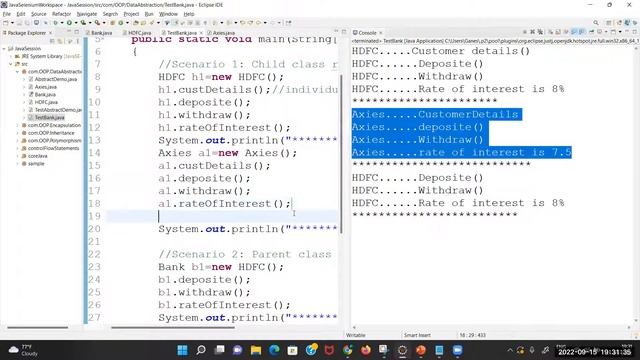
Task: Close the Package Explorer view tab
Action: [x=51, y=33]
